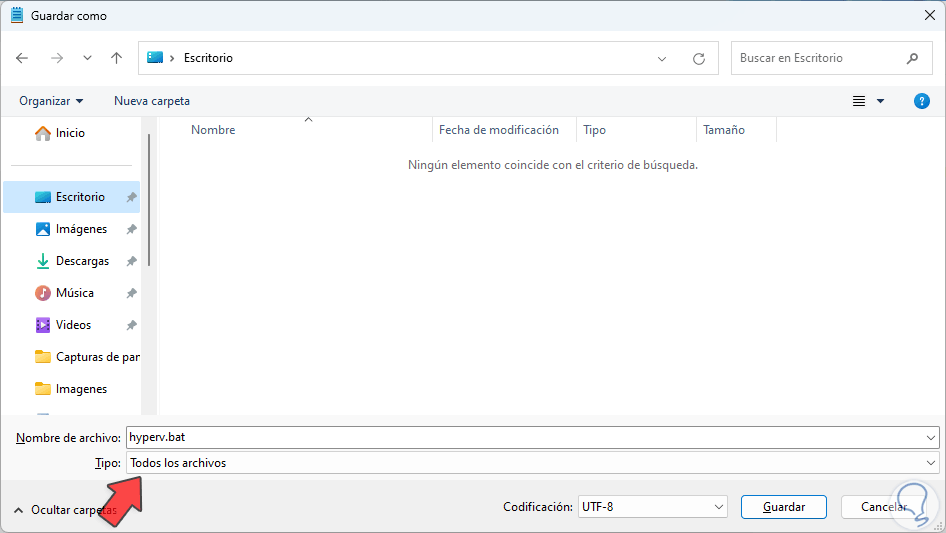Viewport: 946px width, 533px height.
Task: Create a folder with Nueva carpeta
Action: tap(152, 101)
